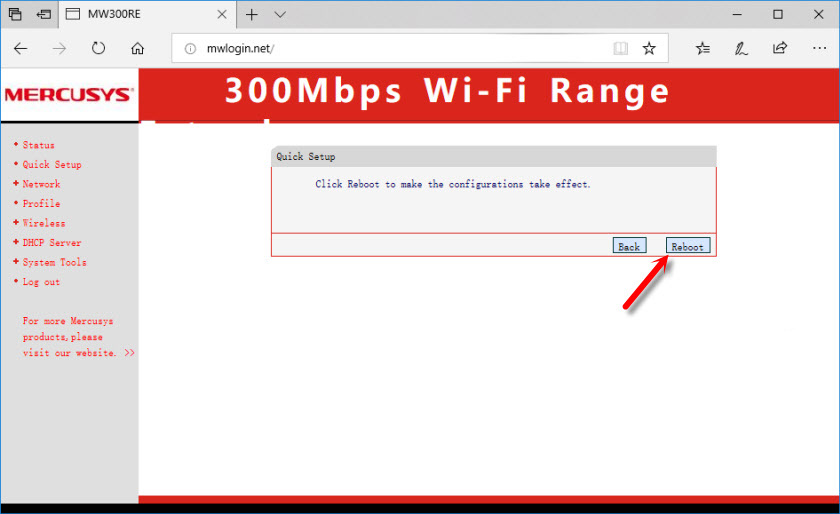Show tab previews chevron
This screenshot has height=514, width=840.
tap(280, 15)
